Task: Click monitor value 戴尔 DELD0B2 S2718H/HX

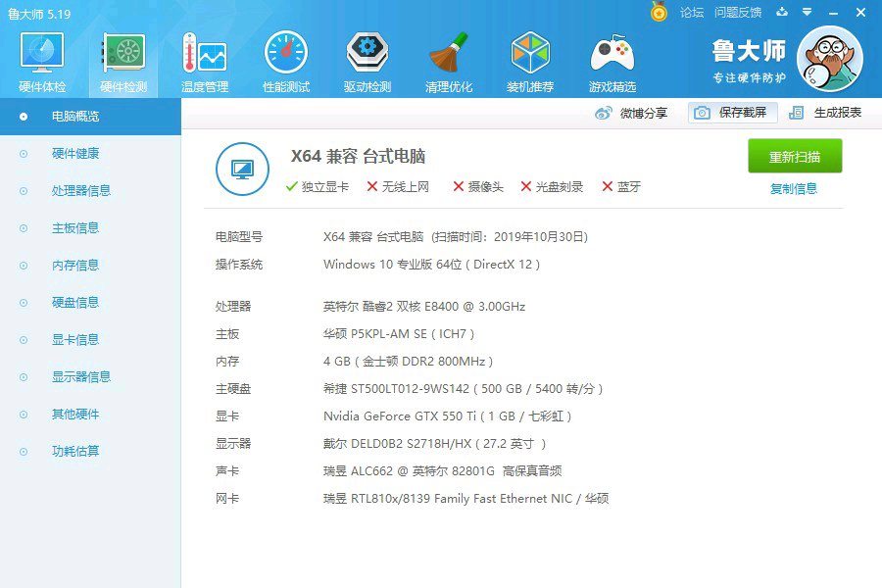Action: [x=434, y=445]
